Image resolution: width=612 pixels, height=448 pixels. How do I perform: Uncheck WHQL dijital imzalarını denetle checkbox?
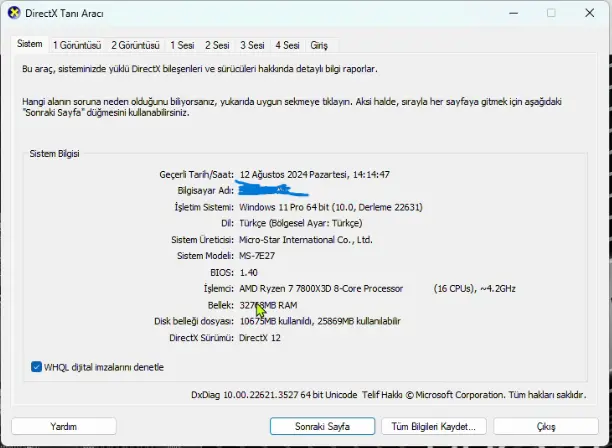(36, 367)
